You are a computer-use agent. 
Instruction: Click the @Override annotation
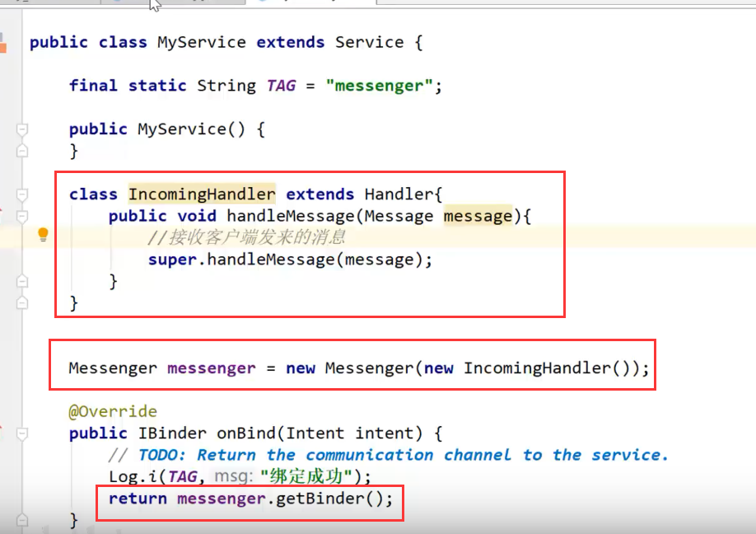coord(113,411)
